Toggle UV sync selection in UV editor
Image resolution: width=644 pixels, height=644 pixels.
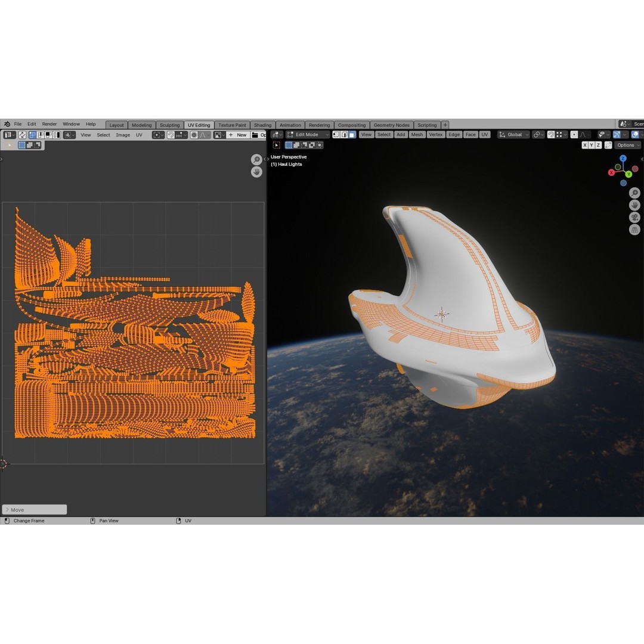22,135
